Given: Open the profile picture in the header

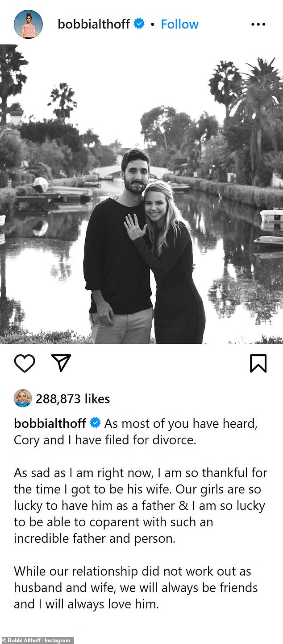Looking at the screenshot, I should point(29,24).
